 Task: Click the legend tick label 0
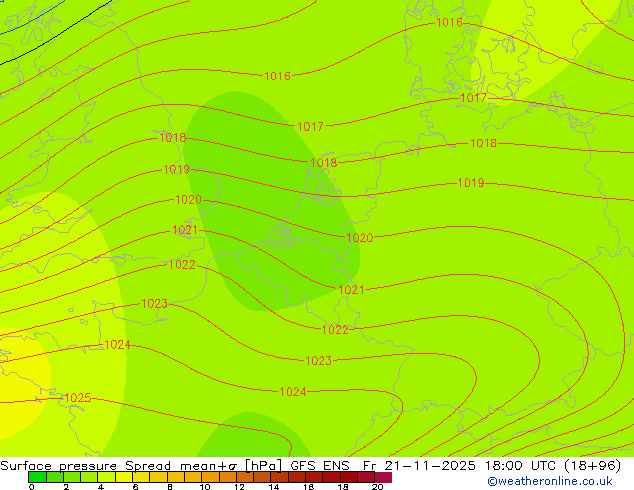point(32,487)
